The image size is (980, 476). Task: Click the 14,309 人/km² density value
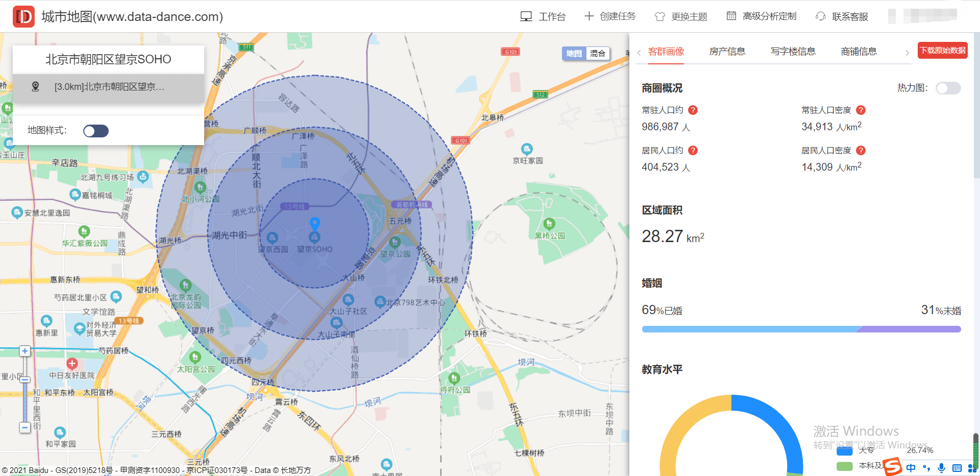831,166
